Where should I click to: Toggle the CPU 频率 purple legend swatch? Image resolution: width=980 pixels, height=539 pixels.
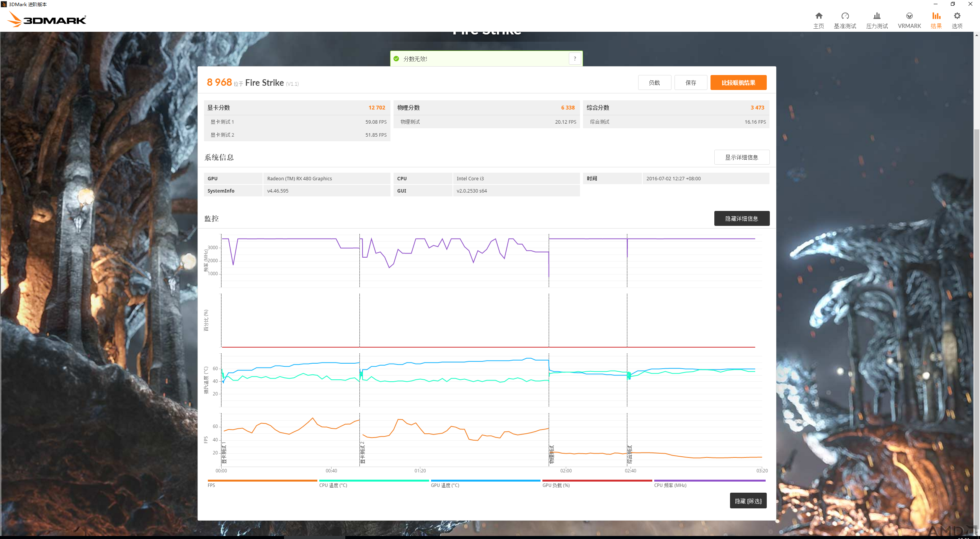(710, 480)
